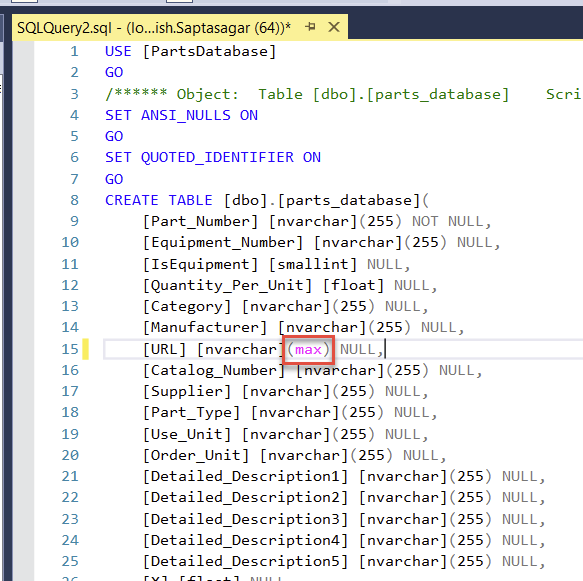Click '[Detailed_Description1]' column name
Image resolution: width=583 pixels, height=581 pixels.
click(245, 477)
